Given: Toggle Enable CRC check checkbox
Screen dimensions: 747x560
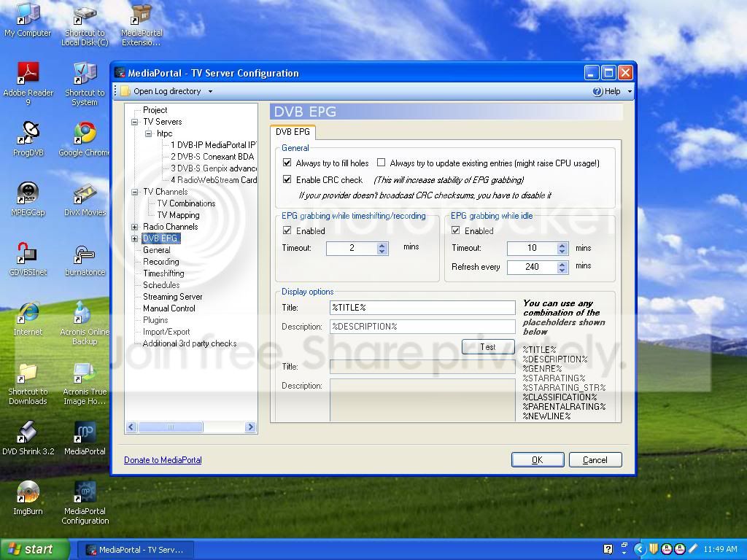Looking at the screenshot, I should pyautogui.click(x=287, y=179).
